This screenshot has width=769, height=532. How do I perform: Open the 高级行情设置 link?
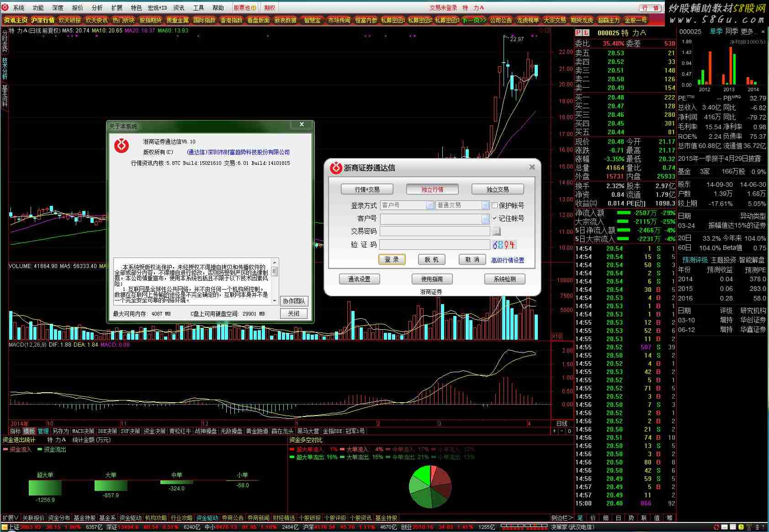click(x=508, y=260)
